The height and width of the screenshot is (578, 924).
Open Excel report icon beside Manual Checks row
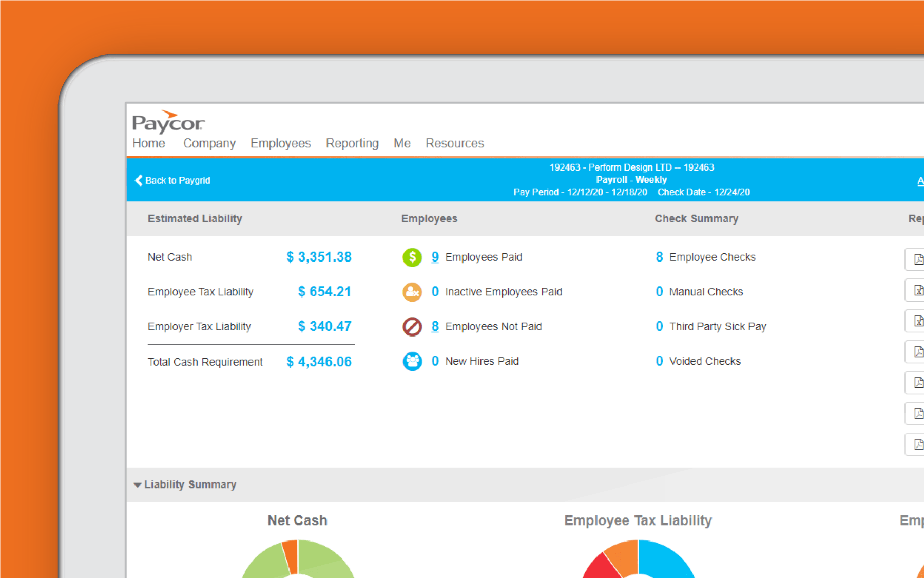pos(915,290)
